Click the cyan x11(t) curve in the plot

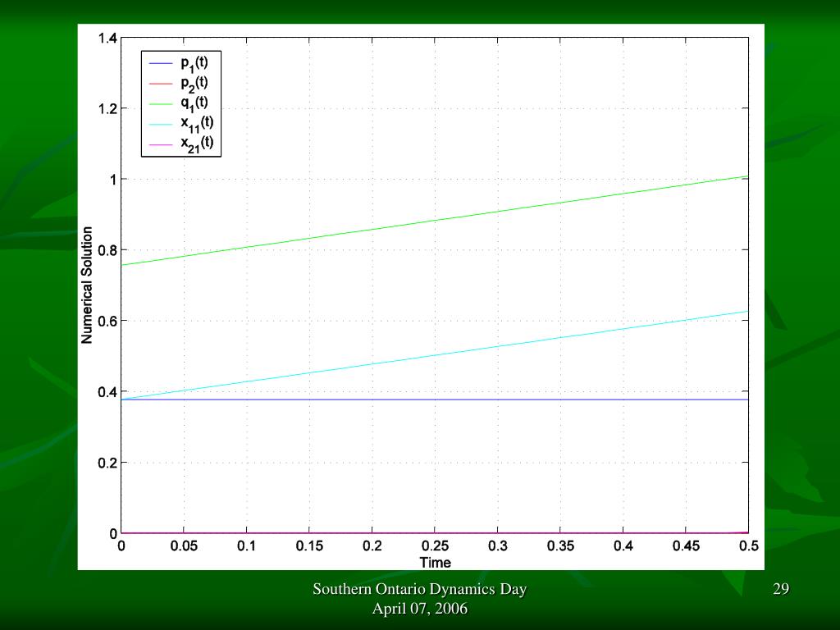(435, 355)
